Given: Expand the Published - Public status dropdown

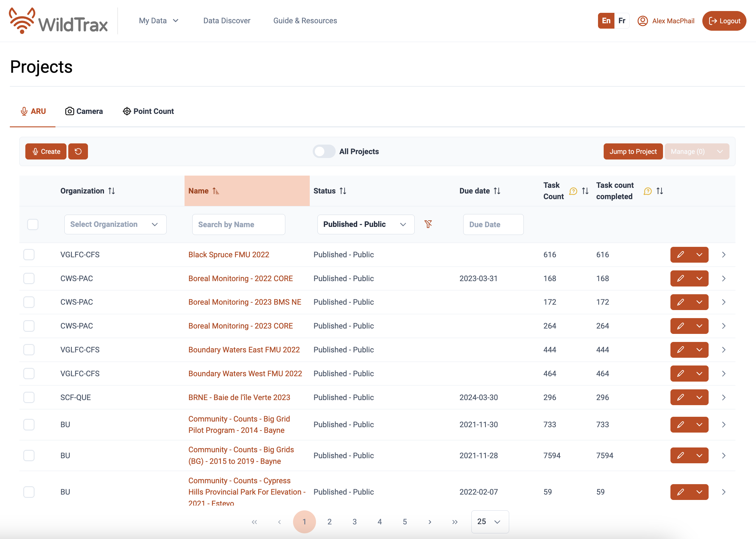Looking at the screenshot, I should point(365,224).
